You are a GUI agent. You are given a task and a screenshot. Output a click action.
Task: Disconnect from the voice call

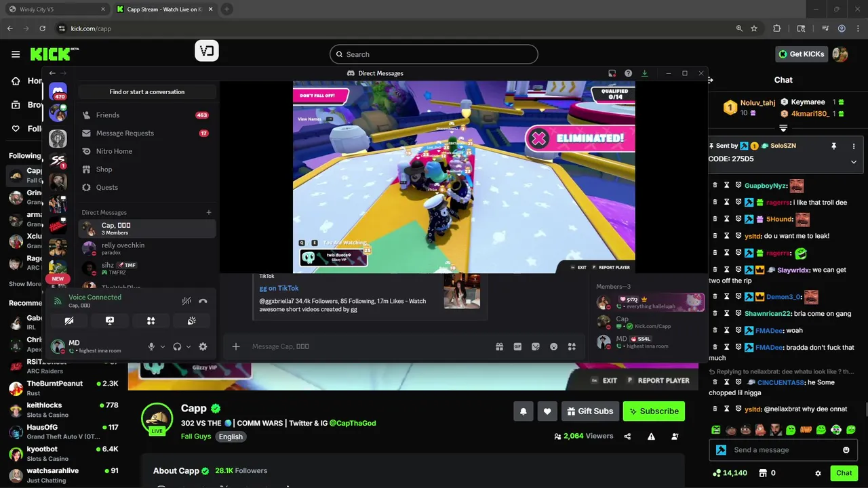(203, 301)
